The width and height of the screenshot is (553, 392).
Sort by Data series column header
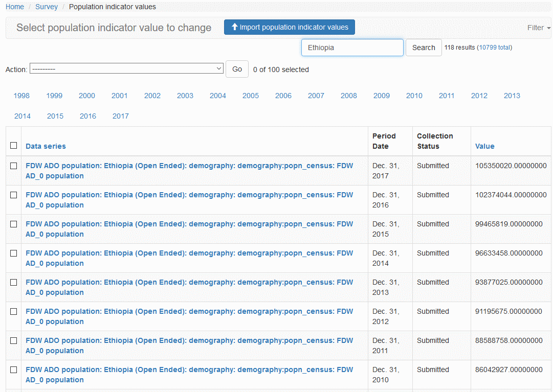pyautogui.click(x=46, y=146)
